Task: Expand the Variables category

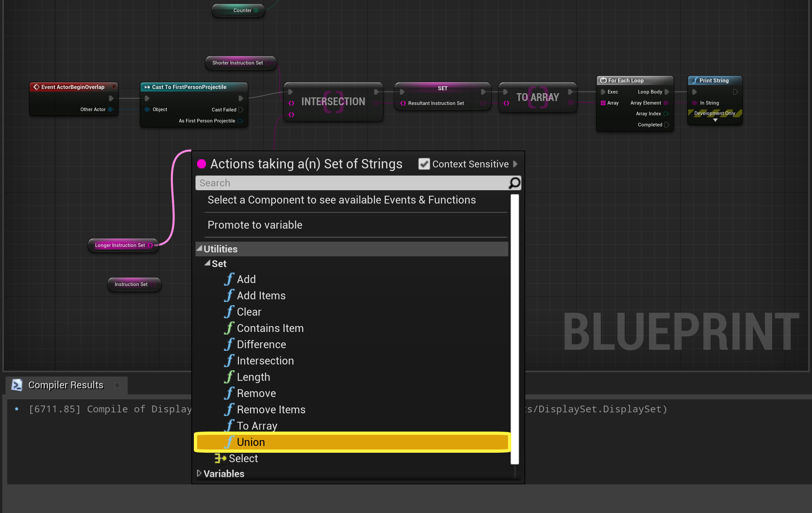Action: [x=199, y=473]
